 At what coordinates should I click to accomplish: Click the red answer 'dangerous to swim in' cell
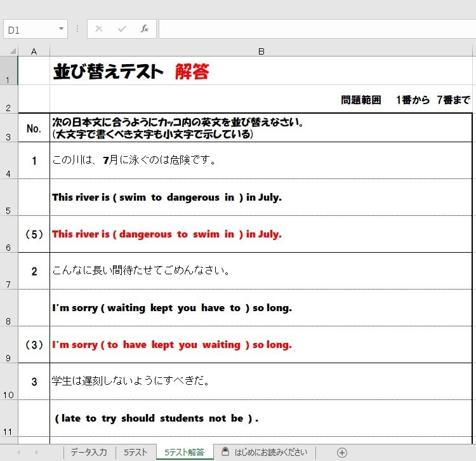[x=261, y=234]
